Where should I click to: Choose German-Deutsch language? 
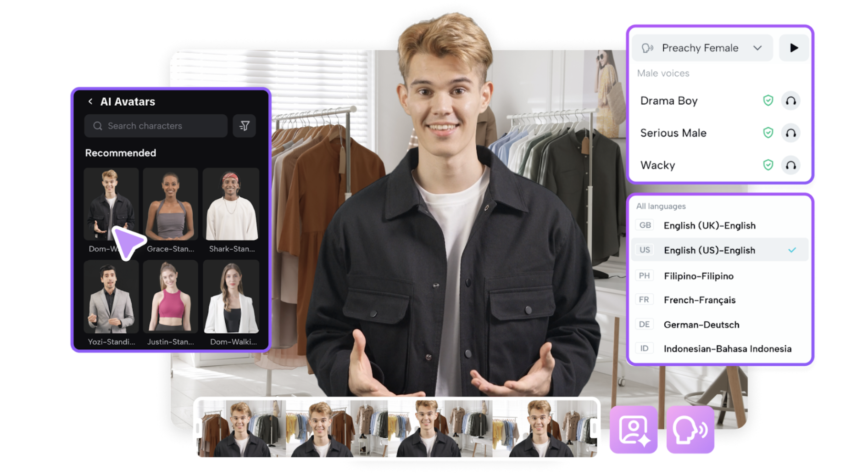(x=719, y=325)
